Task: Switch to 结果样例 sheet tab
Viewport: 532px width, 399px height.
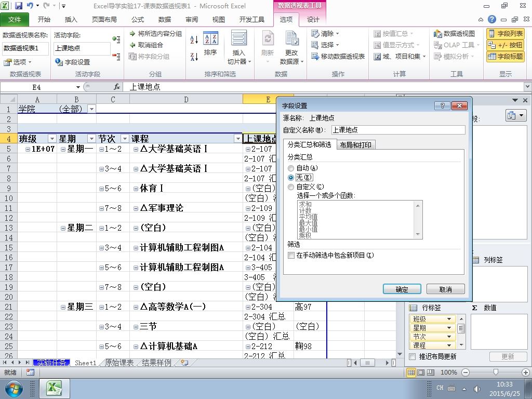Action: [x=156, y=363]
